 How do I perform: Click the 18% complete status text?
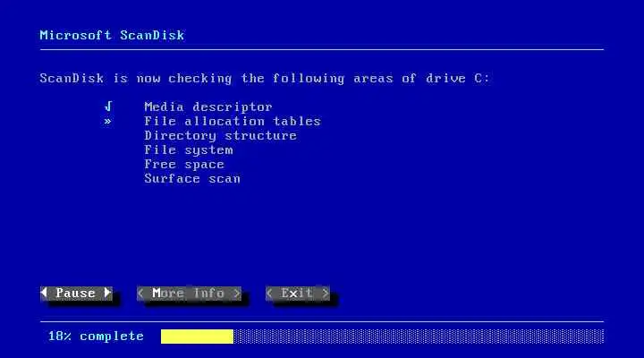coord(96,337)
